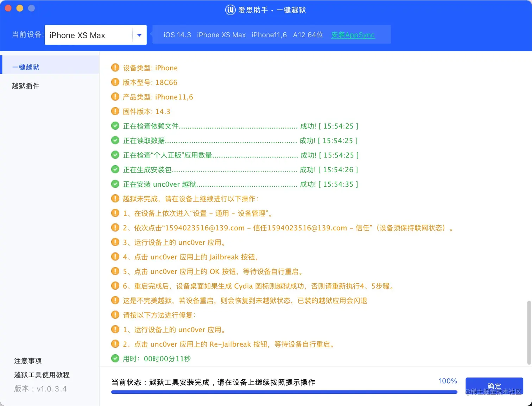Click warning icon beside Cydia 图标 step

click(x=115, y=285)
